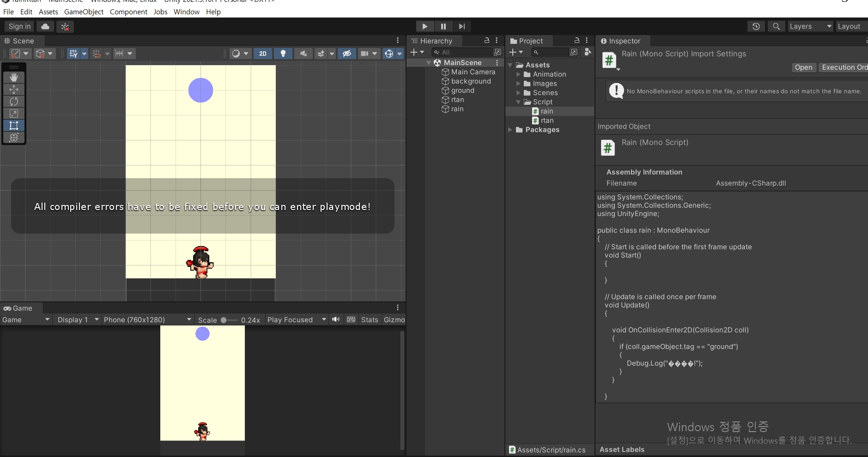Open the Assets menu
This screenshot has height=457, width=868.
49,12
